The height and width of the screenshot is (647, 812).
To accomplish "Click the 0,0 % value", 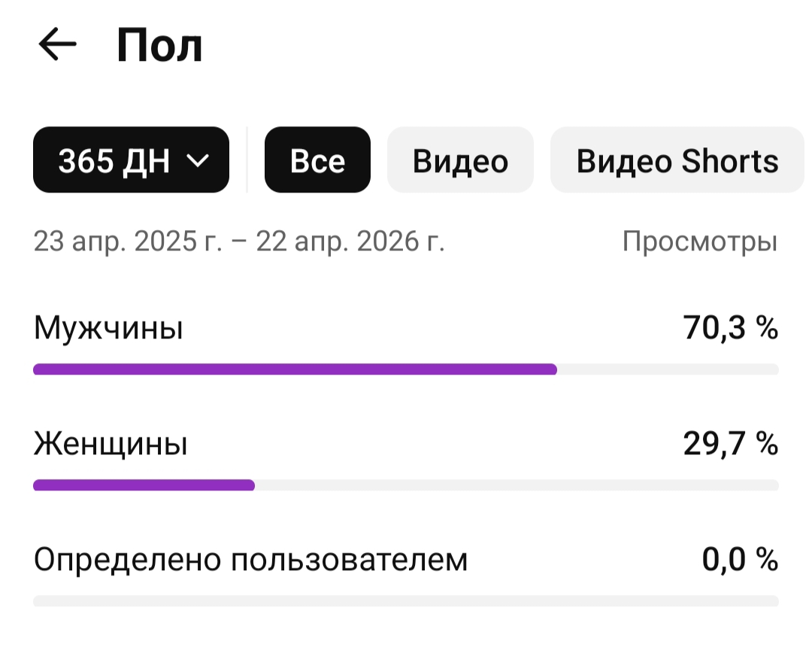I will click(x=740, y=560).
